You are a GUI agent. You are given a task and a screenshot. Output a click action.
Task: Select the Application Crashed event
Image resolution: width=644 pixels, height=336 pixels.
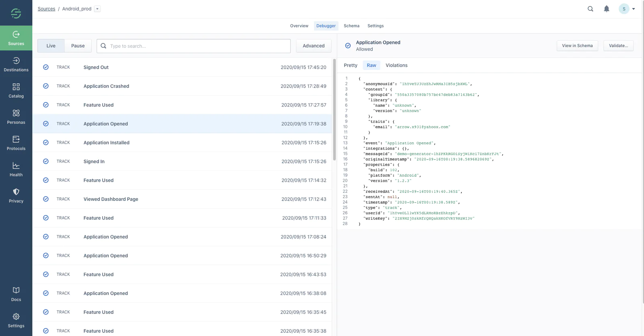tap(182, 86)
